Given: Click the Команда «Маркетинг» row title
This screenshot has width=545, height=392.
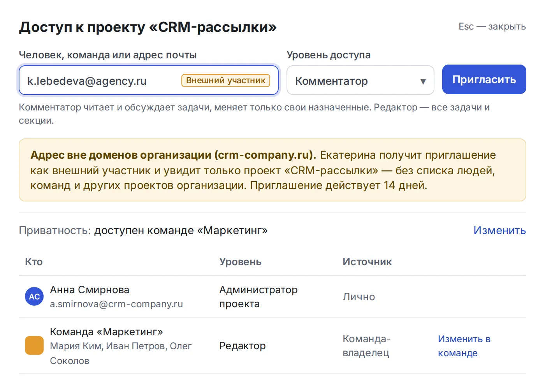Looking at the screenshot, I should coord(106,332).
